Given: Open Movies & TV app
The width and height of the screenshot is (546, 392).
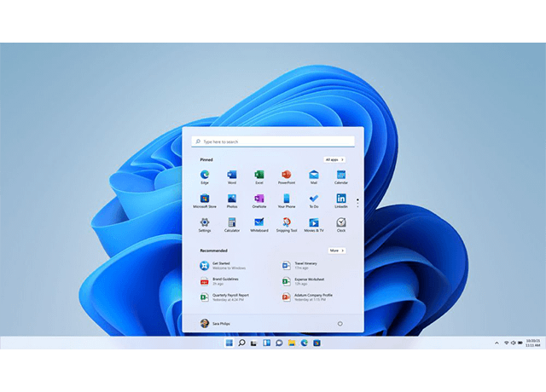Looking at the screenshot, I should click(x=314, y=225).
